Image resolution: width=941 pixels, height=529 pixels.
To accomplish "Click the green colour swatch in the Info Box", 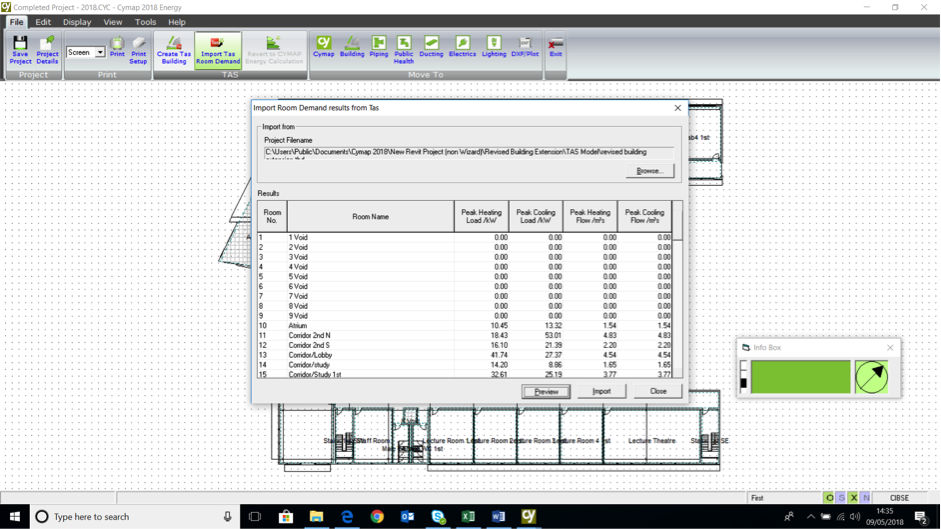I will pos(801,377).
